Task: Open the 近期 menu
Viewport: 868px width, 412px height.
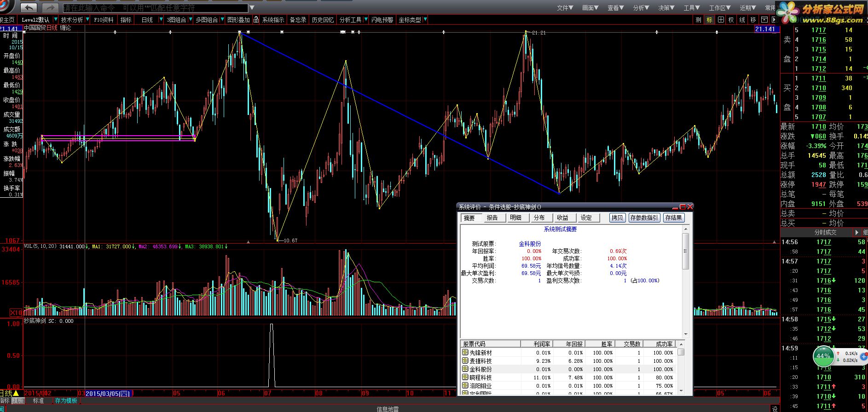Action: pyautogui.click(x=747, y=8)
